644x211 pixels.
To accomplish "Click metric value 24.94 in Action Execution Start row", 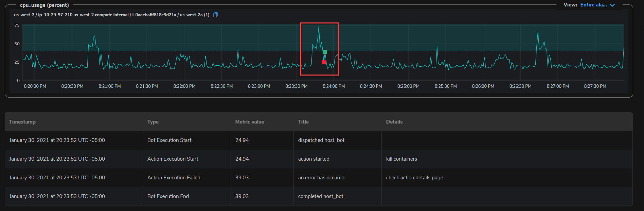I will tap(242, 159).
